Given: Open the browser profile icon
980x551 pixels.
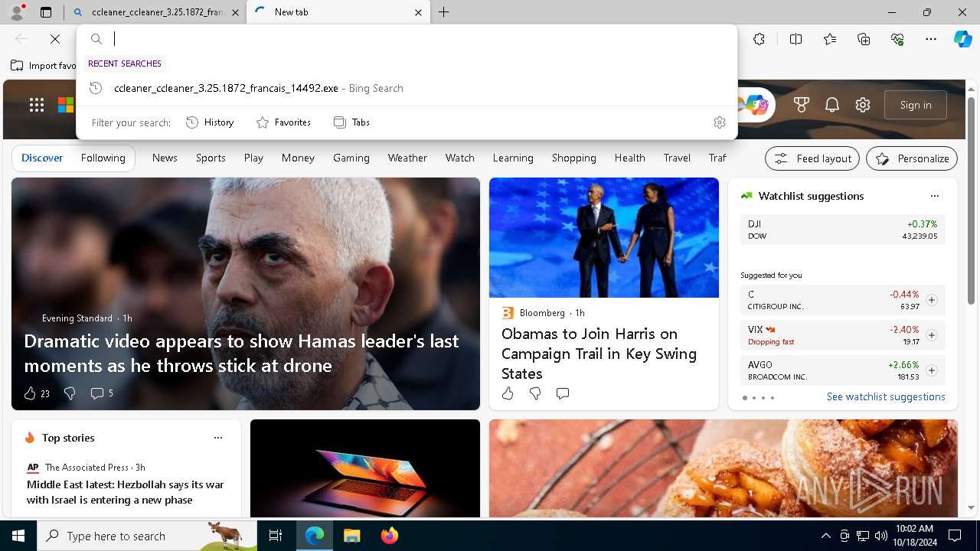Looking at the screenshot, I should [16, 12].
